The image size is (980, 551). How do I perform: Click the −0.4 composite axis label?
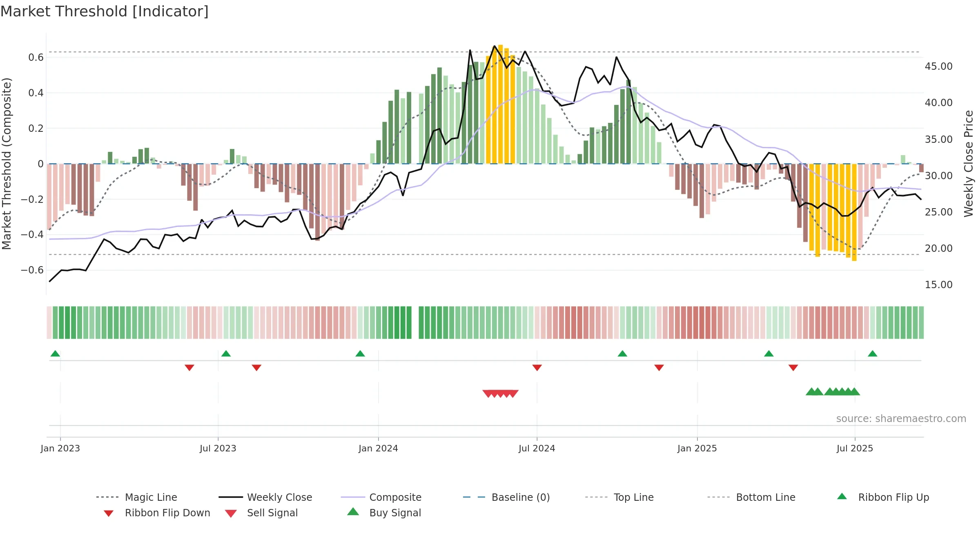pyautogui.click(x=32, y=235)
